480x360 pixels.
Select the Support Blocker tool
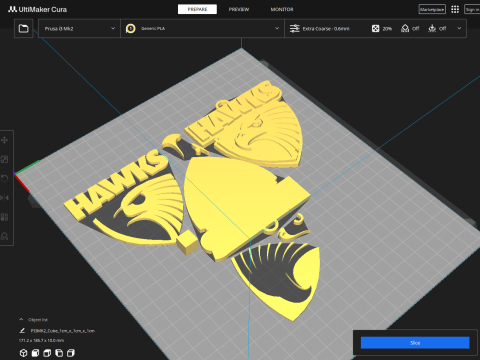5,236
